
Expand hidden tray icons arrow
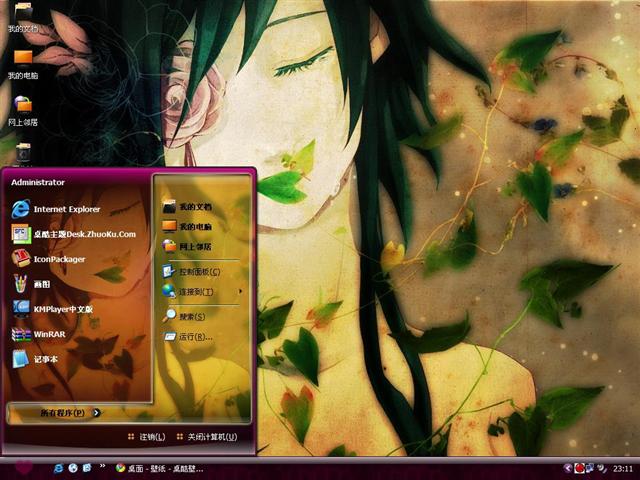pos(567,468)
